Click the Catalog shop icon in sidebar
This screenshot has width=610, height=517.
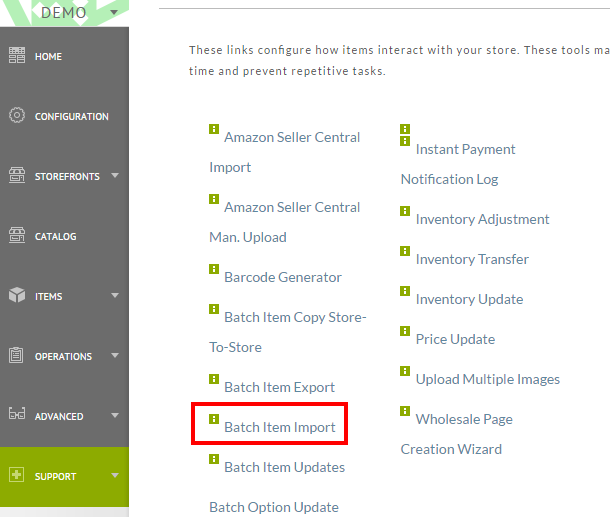tap(17, 235)
